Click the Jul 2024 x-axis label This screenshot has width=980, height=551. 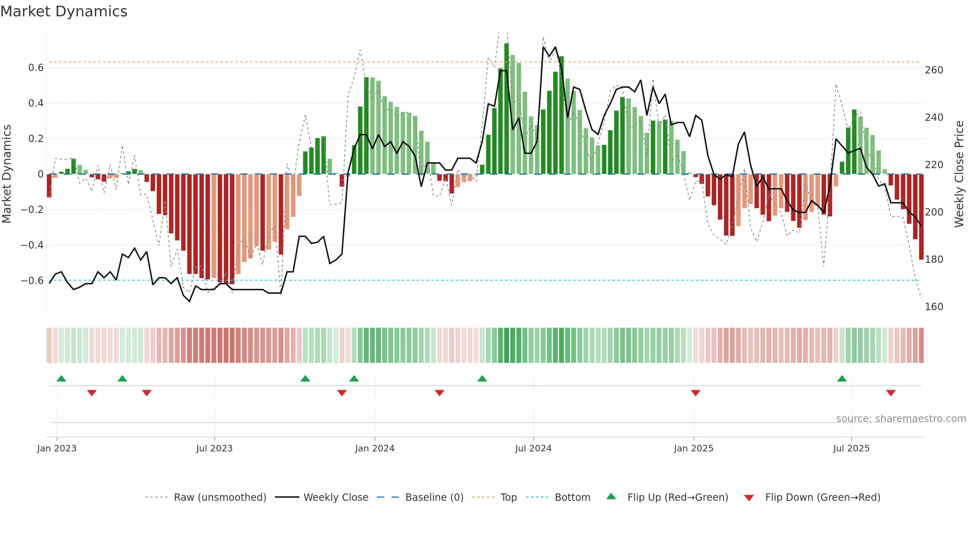click(x=533, y=448)
